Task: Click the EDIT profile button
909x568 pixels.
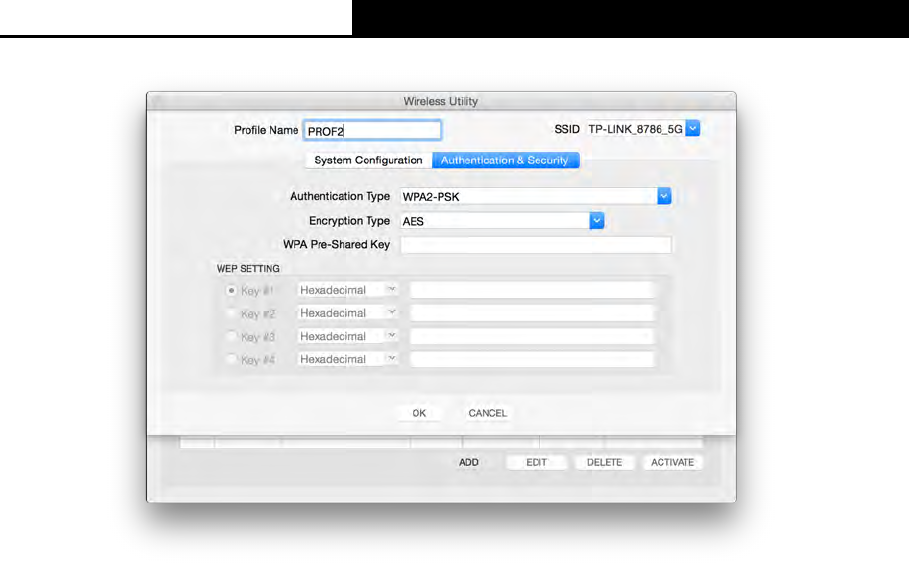Action: point(536,463)
